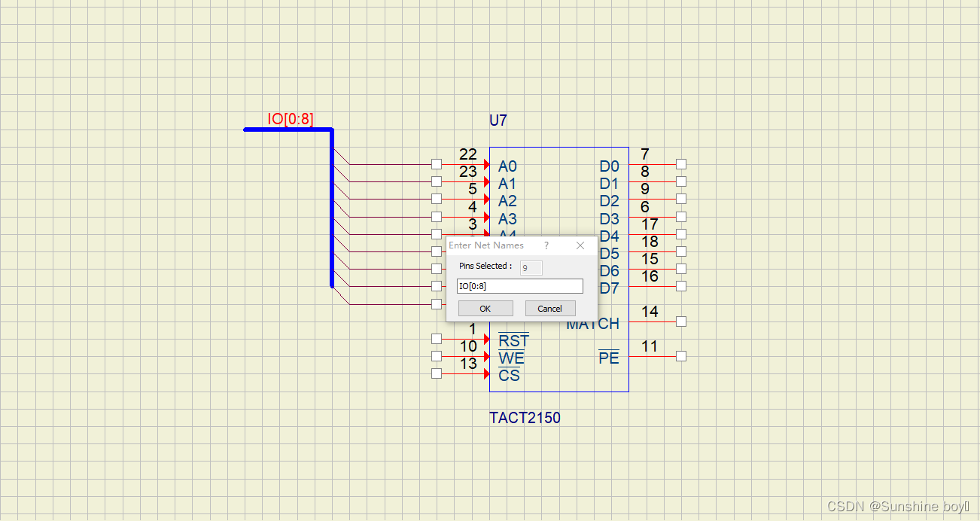Select the RST pin labeled 1
Screen dimensions: 980x521
[x=437, y=339]
